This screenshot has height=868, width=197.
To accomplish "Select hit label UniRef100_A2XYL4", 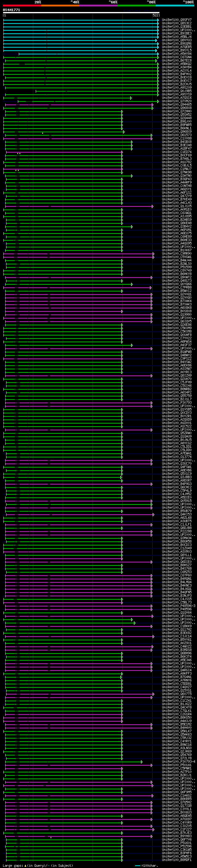I will tap(177, 71).
